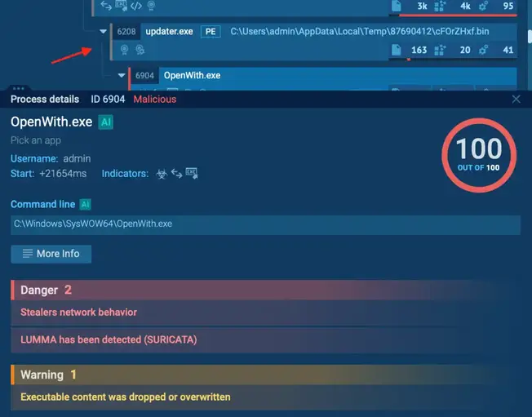Screen dimensions: 532x417
Task: Click the biohazard malware indicator icon
Action: pos(162,174)
